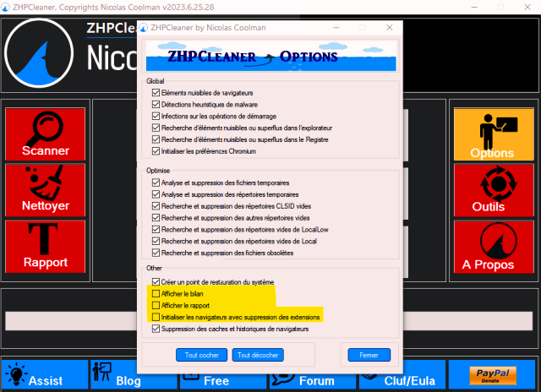Image resolution: width=541 pixels, height=392 pixels.
Task: Toggle autres répertoires vides checkbox
Action: (156, 218)
